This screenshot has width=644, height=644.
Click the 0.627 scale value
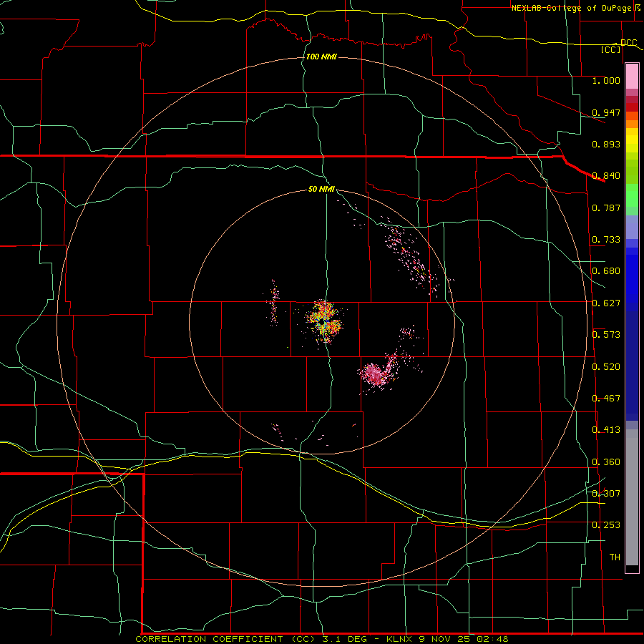coord(606,303)
